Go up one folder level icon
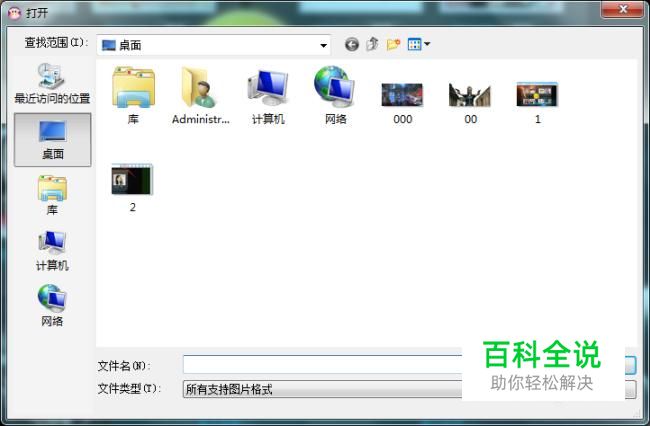Screen dimensions: 650x426 372,44
